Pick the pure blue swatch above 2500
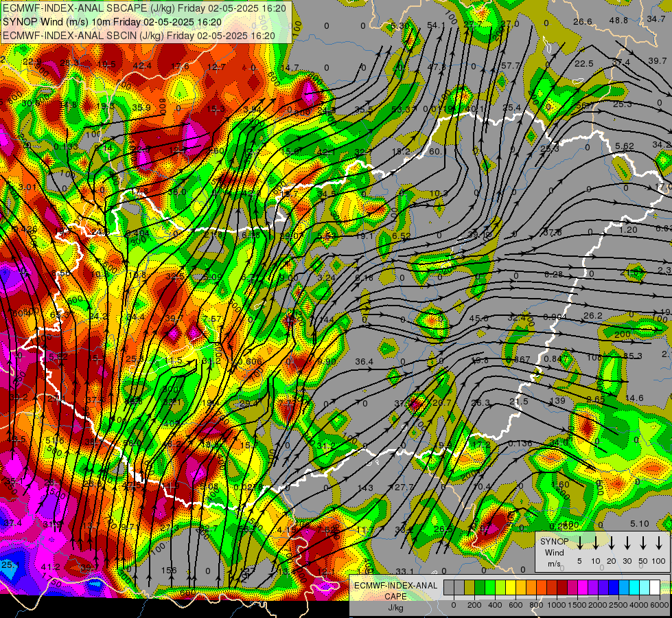 [613, 588]
